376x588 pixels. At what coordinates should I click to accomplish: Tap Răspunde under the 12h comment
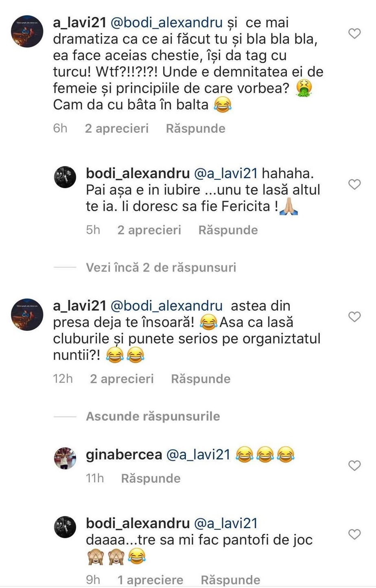pyautogui.click(x=201, y=379)
